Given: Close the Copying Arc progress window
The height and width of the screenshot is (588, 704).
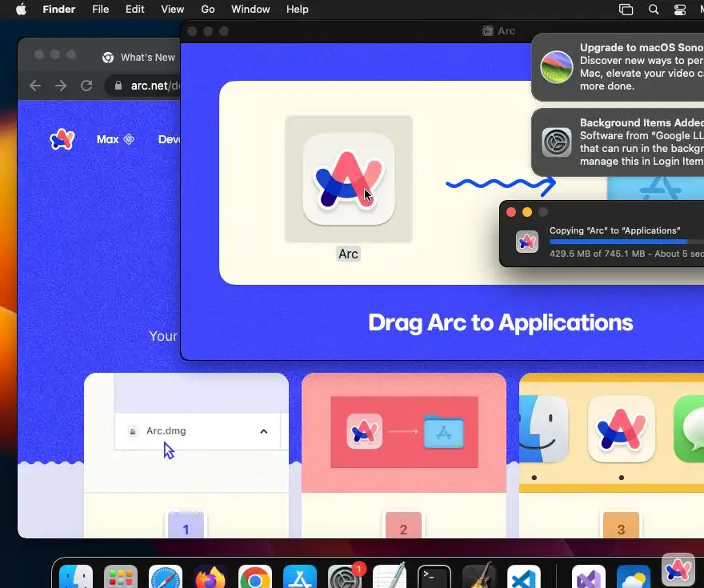Looking at the screenshot, I should click(x=511, y=212).
